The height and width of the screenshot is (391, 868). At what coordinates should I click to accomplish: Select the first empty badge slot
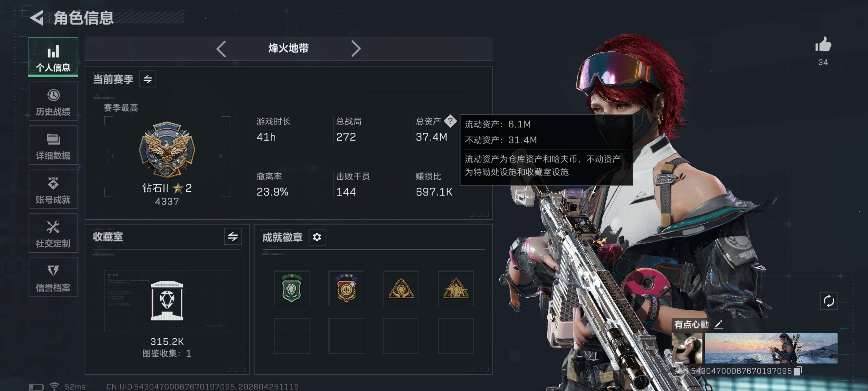[292, 336]
